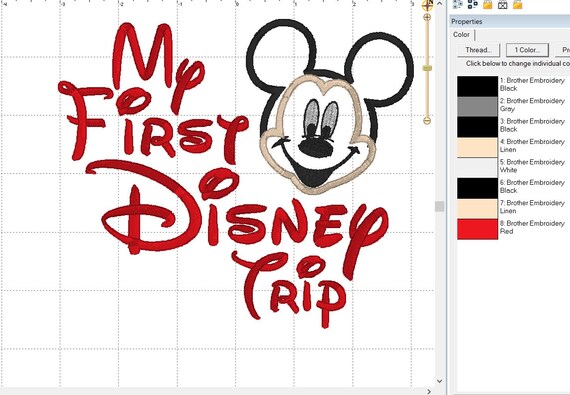Image resolution: width=570 pixels, height=395 pixels.
Task: Click the zoom in plus icon
Action: click(x=427, y=17)
